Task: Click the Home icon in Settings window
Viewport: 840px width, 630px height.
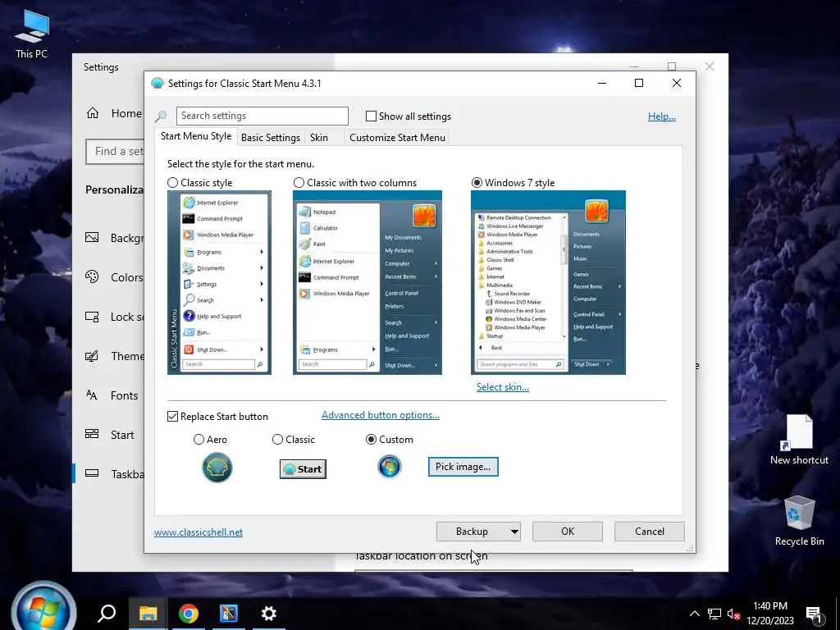Action: click(x=93, y=113)
